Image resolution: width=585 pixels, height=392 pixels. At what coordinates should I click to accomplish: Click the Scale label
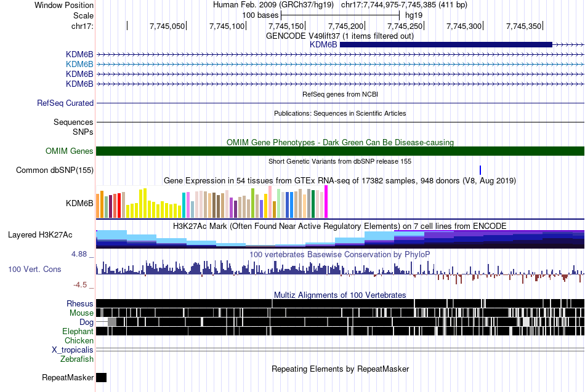coord(83,15)
